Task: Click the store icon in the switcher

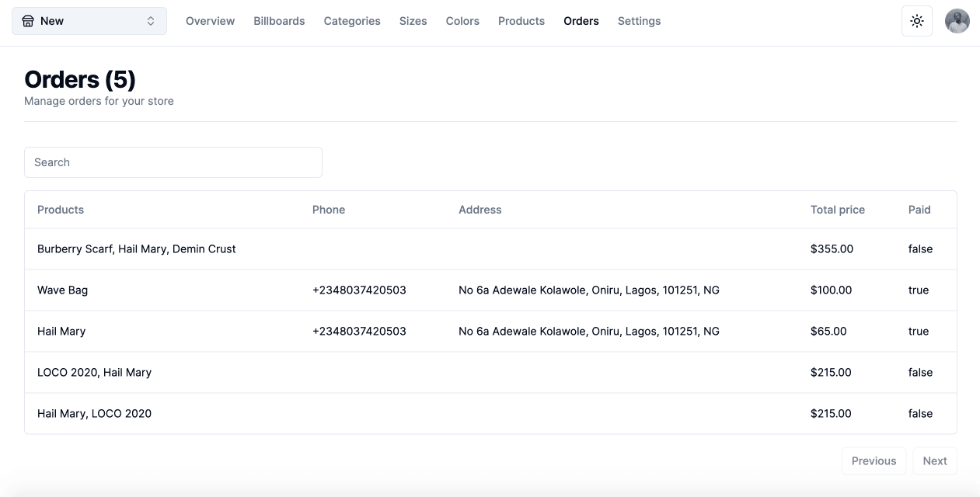Action: point(28,21)
